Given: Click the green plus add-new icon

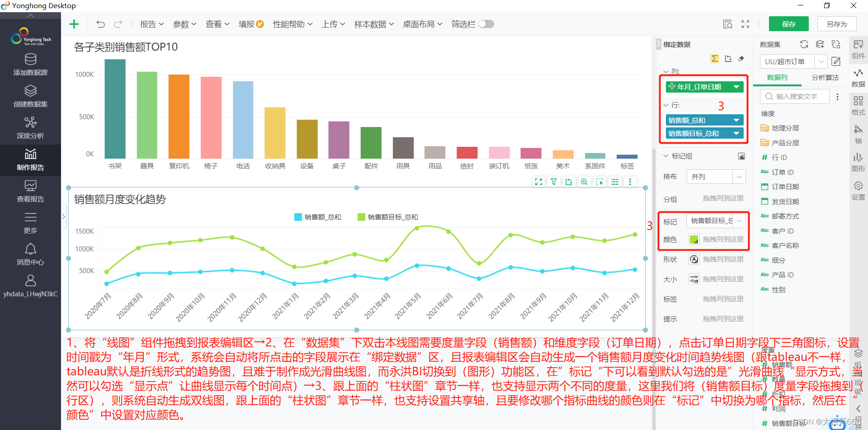Looking at the screenshot, I should pos(74,24).
